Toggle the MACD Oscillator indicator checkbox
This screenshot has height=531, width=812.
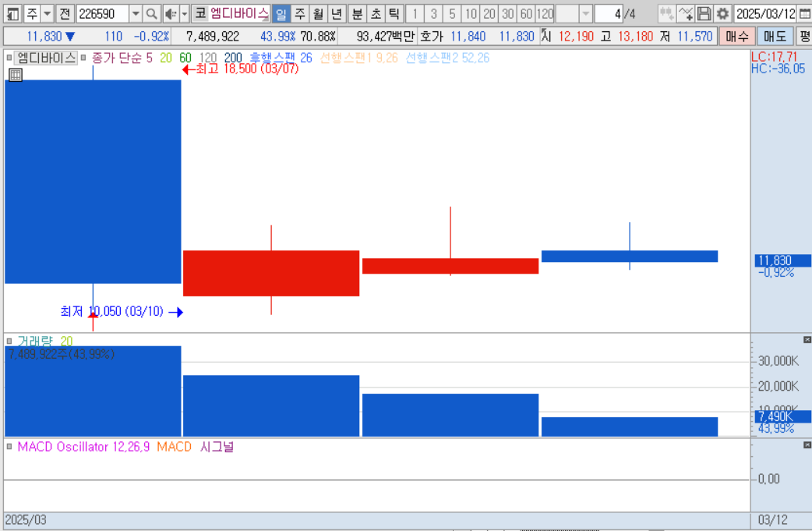click(9, 447)
